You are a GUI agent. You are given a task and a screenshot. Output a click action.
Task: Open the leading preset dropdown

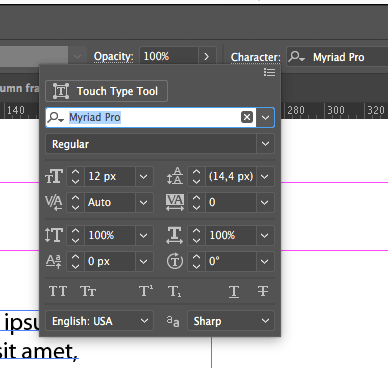[x=265, y=176]
